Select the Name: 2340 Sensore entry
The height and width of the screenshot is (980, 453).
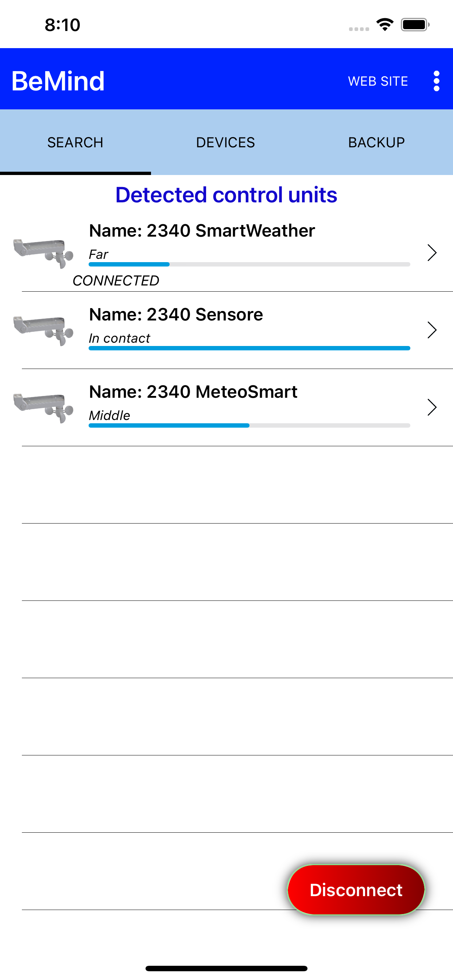coord(226,330)
